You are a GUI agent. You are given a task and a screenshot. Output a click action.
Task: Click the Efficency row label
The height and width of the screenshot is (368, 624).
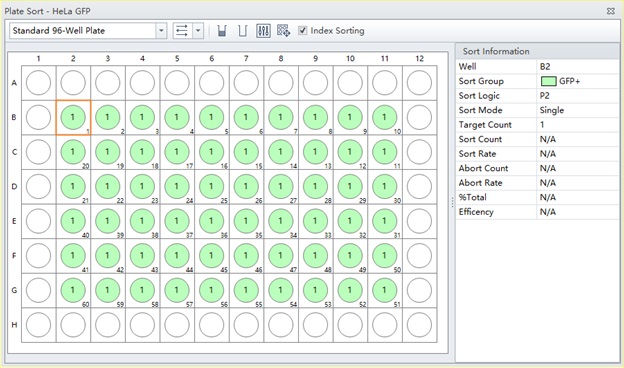tap(476, 212)
